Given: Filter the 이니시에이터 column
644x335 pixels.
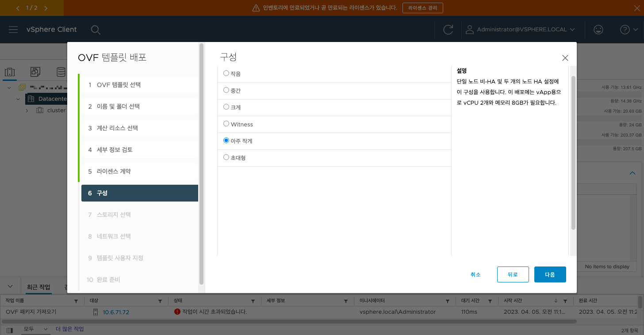Looking at the screenshot, I should click(x=448, y=301).
